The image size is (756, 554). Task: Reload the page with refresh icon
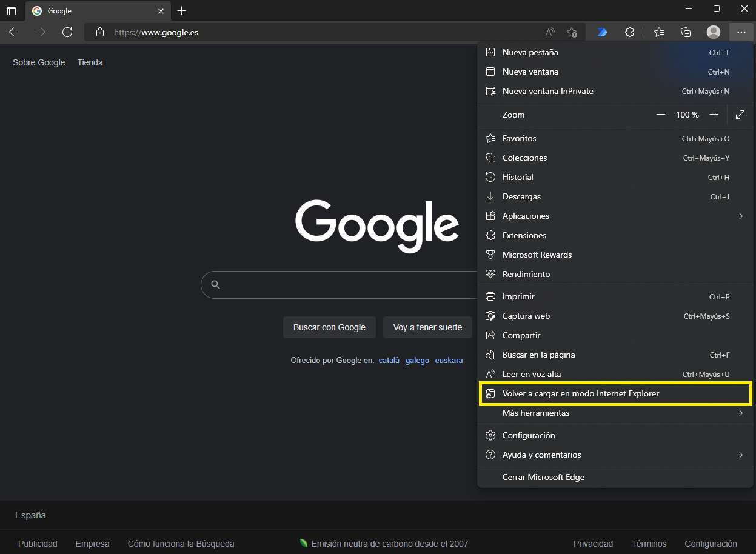pos(67,32)
